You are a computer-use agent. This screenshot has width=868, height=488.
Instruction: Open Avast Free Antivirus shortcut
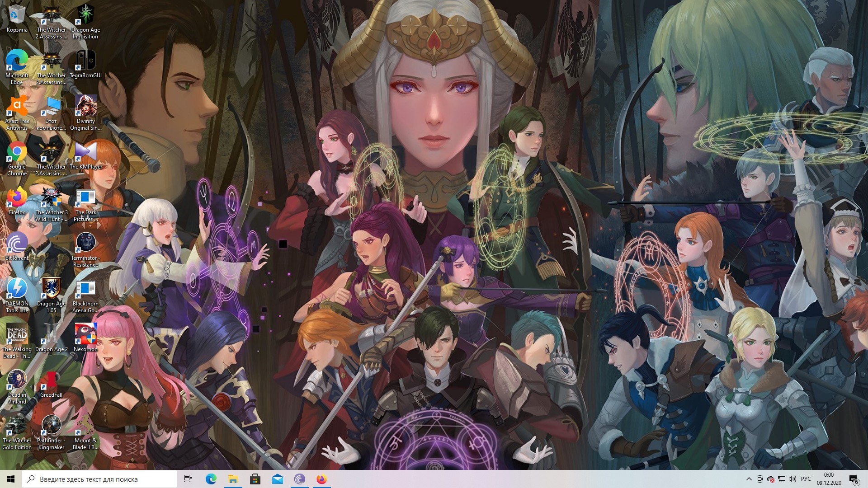pos(17,108)
